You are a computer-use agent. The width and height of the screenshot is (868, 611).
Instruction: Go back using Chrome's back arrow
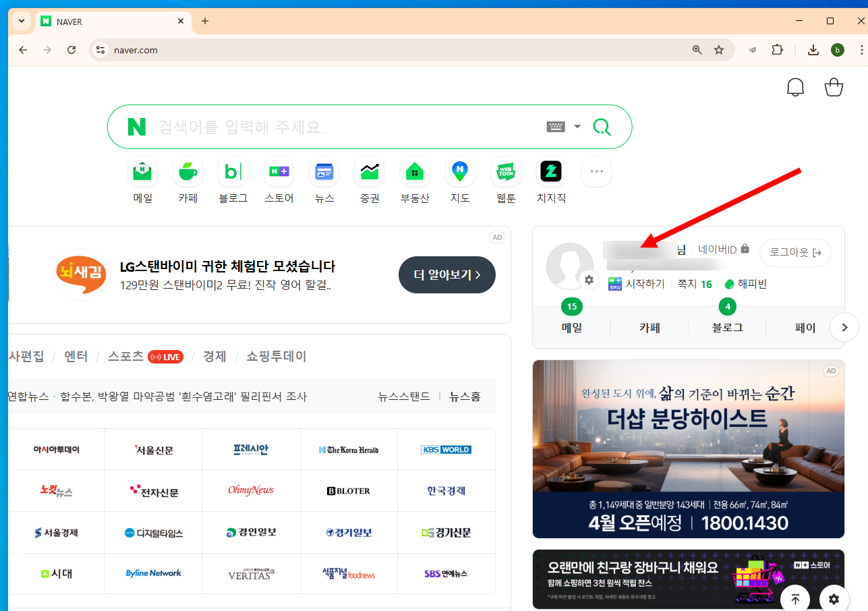click(x=23, y=50)
